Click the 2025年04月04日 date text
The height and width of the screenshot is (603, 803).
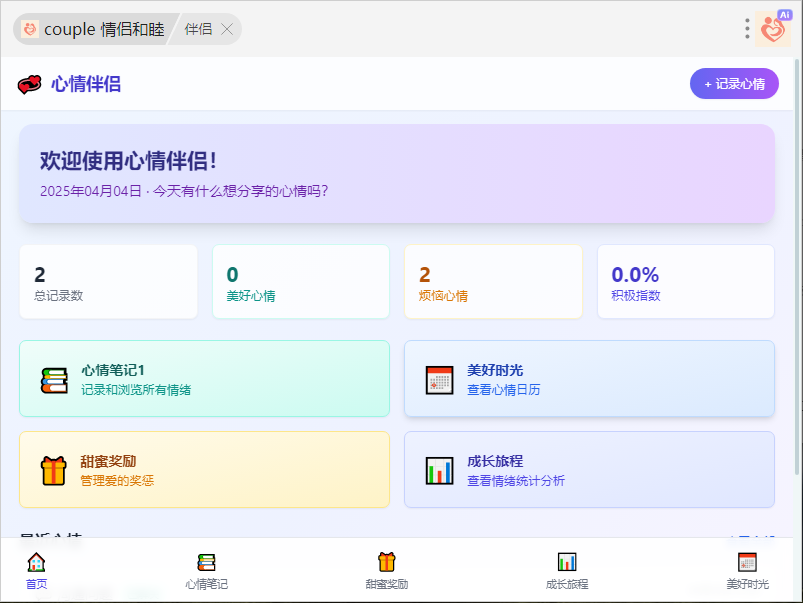tap(91, 191)
